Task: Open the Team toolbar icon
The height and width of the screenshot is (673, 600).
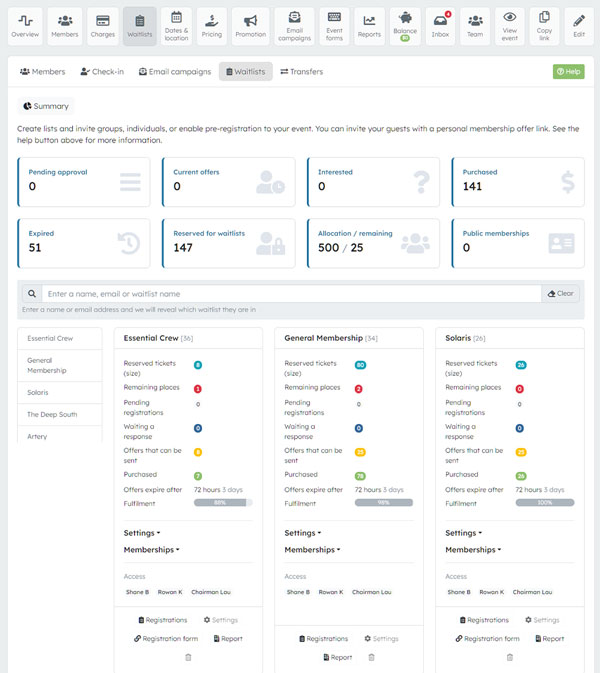Action: pyautogui.click(x=475, y=26)
